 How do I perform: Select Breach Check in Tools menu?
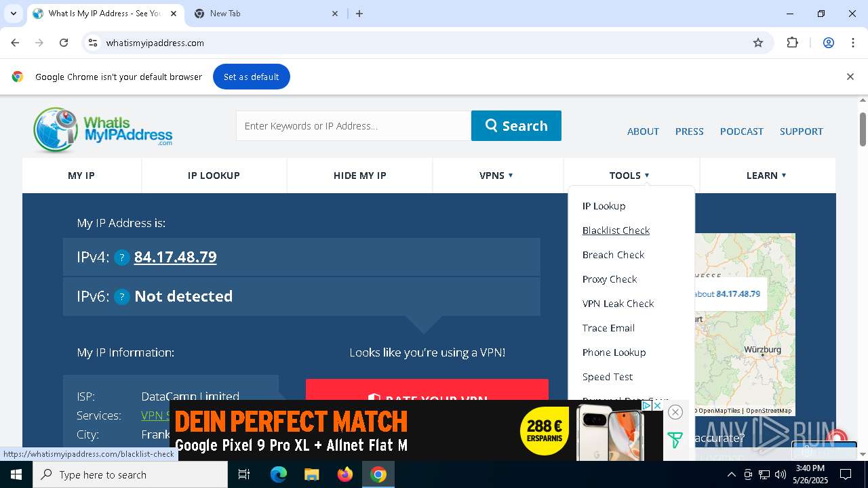[x=613, y=255]
